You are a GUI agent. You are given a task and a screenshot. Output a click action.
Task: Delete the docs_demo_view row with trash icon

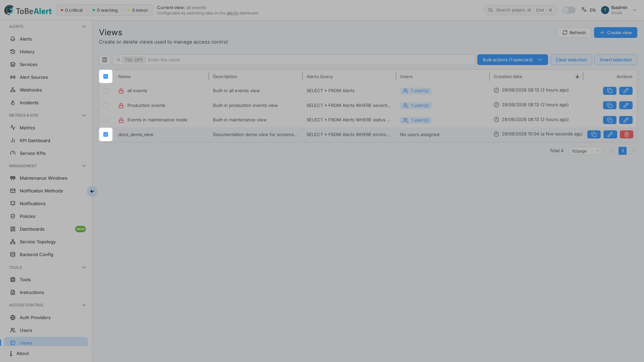[626, 134]
